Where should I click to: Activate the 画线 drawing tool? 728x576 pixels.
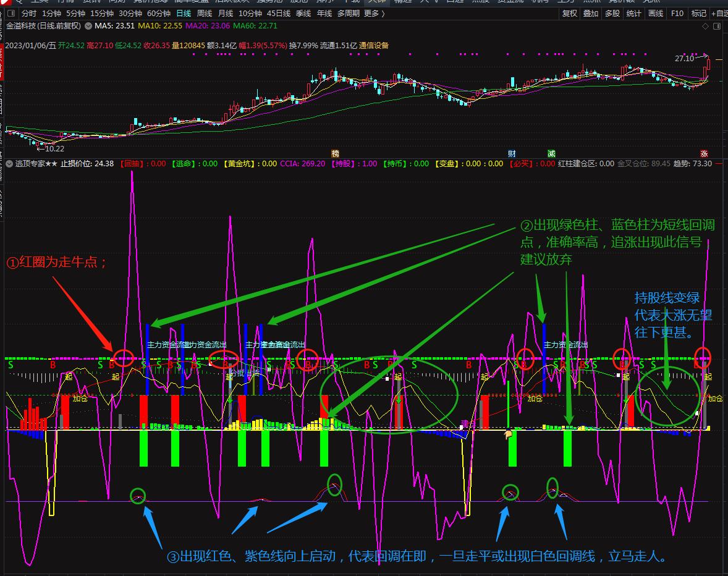click(656, 14)
